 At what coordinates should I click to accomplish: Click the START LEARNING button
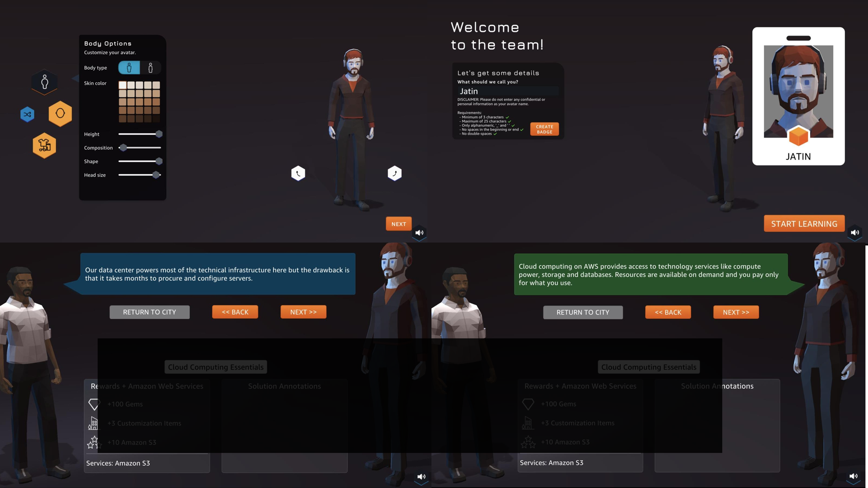pos(804,223)
